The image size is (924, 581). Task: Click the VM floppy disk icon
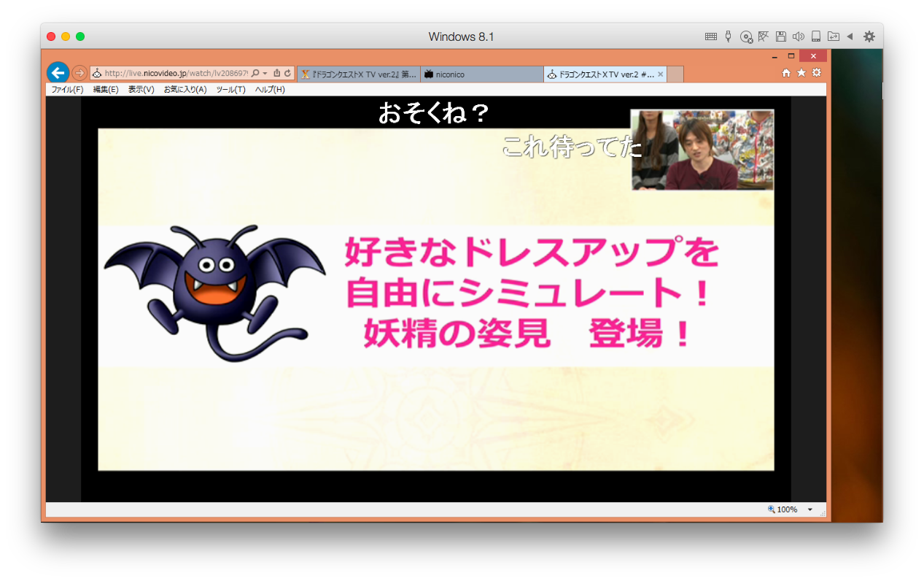781,36
